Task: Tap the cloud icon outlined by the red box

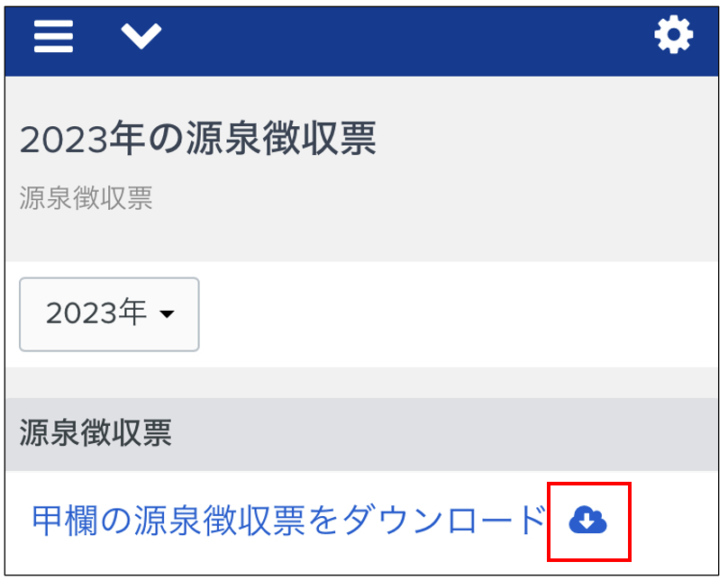Action: (x=587, y=521)
